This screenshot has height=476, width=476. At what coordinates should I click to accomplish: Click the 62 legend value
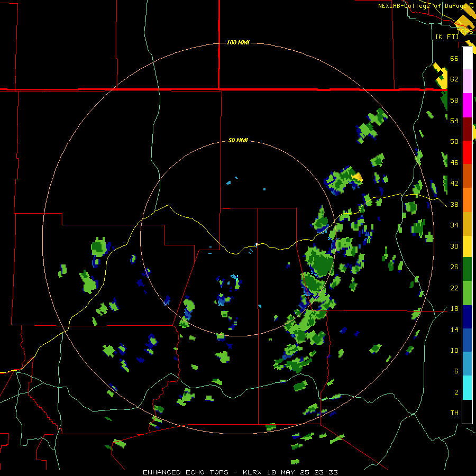[454, 79]
